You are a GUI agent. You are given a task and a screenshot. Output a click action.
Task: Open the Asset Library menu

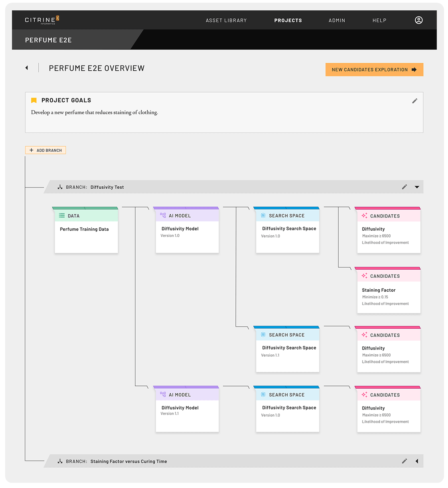pyautogui.click(x=226, y=20)
